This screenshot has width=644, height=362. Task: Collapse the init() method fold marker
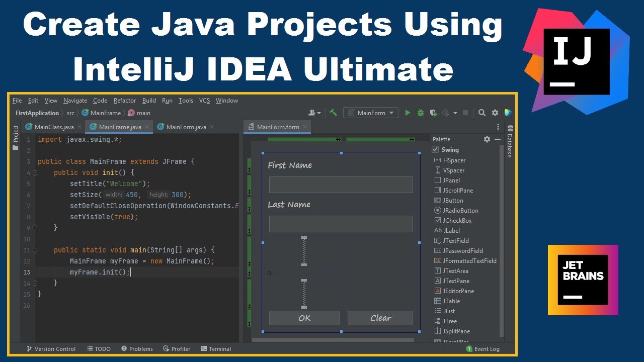35,172
